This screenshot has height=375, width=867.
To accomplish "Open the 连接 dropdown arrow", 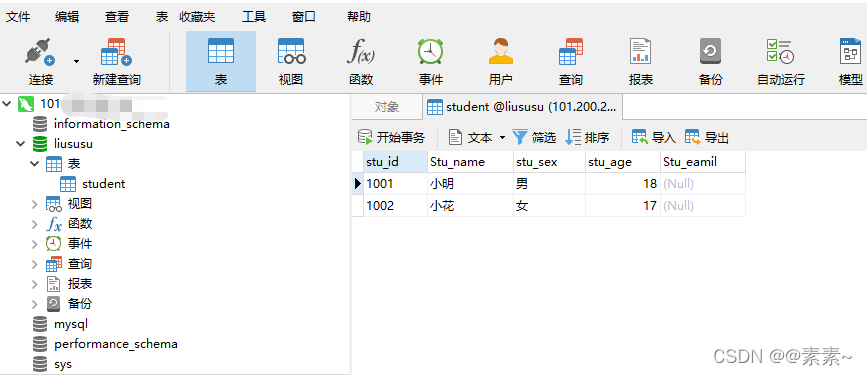I will 76,61.
